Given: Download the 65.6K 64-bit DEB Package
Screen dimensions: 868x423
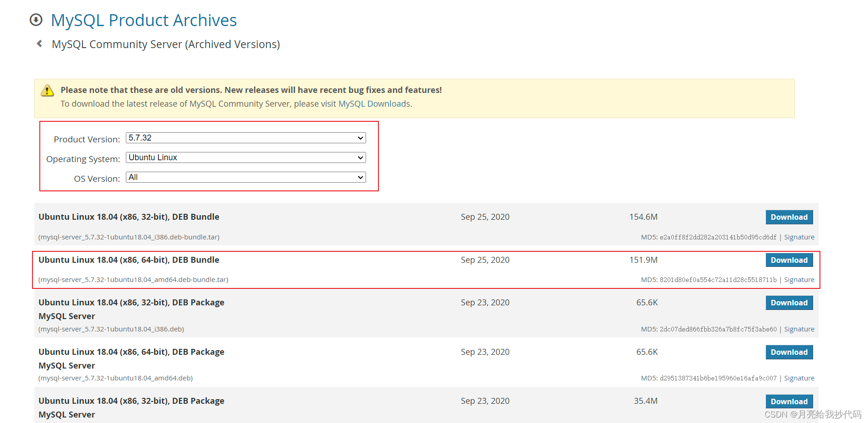Looking at the screenshot, I should (789, 352).
